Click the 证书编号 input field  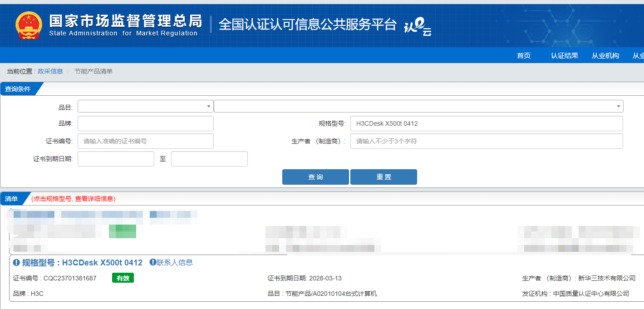pyautogui.click(x=146, y=141)
